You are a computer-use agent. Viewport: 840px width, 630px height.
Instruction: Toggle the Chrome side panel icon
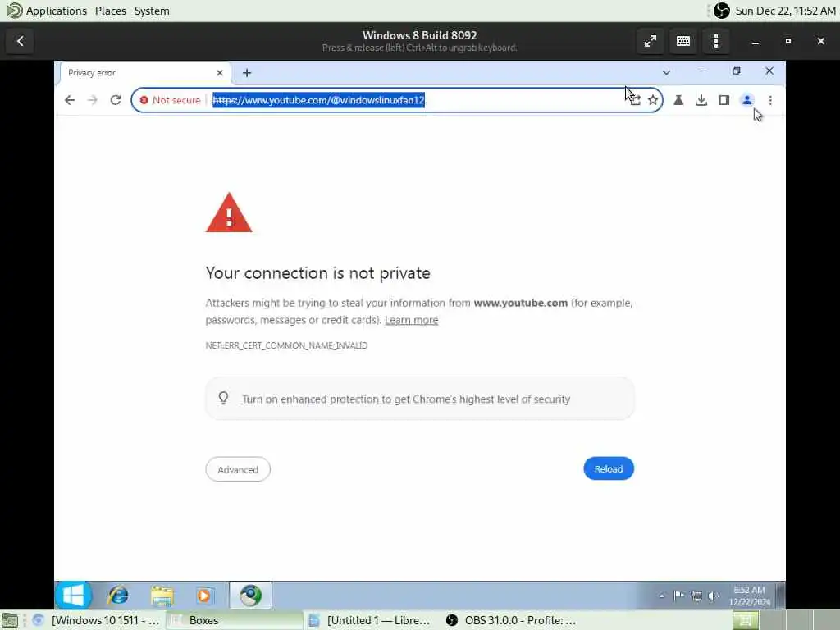coord(724,100)
